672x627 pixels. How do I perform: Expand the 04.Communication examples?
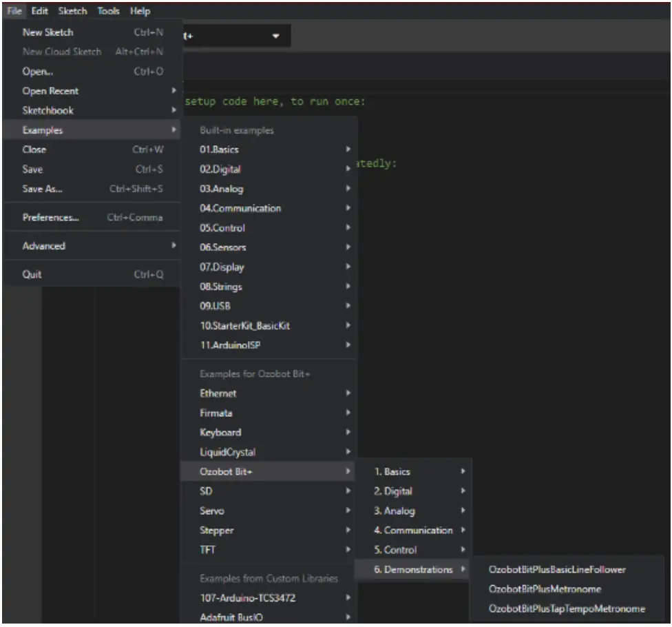[x=270, y=209]
